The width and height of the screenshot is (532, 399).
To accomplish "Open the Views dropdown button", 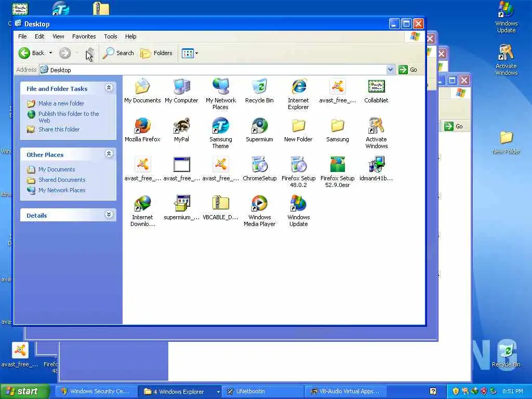I will [190, 53].
